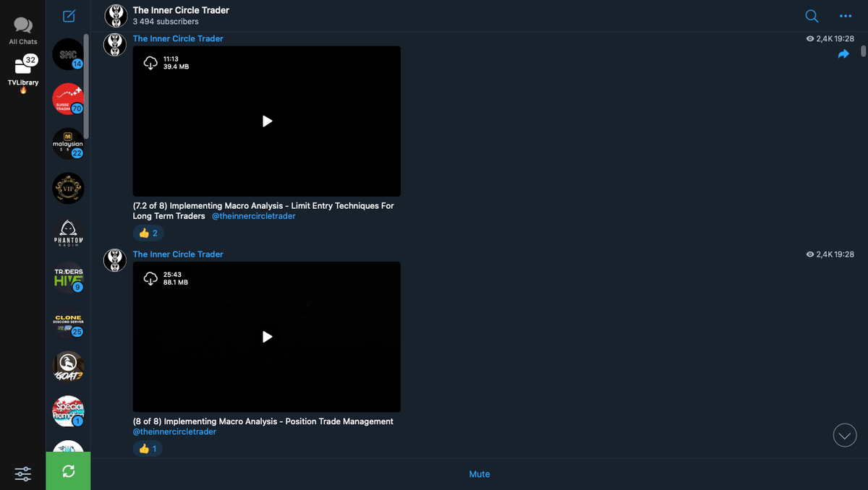Image resolution: width=868 pixels, height=490 pixels.
Task: Open the three-dot more options menu
Action: point(846,16)
